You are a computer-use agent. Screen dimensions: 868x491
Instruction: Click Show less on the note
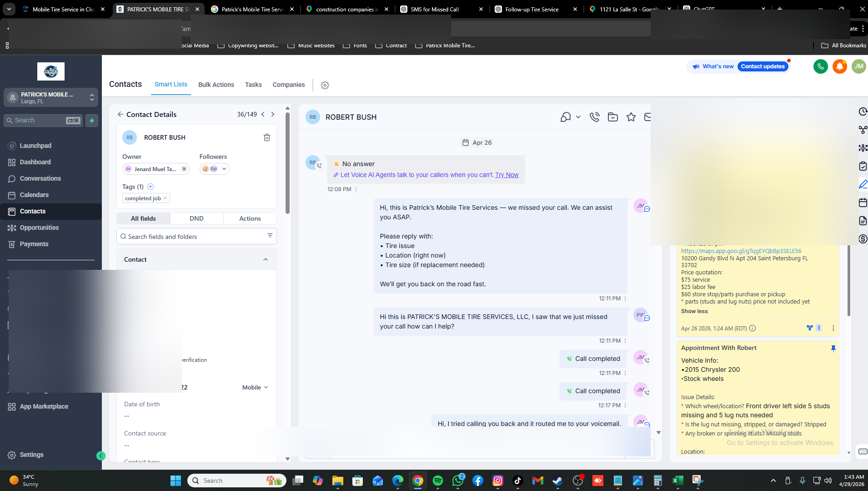click(x=694, y=311)
